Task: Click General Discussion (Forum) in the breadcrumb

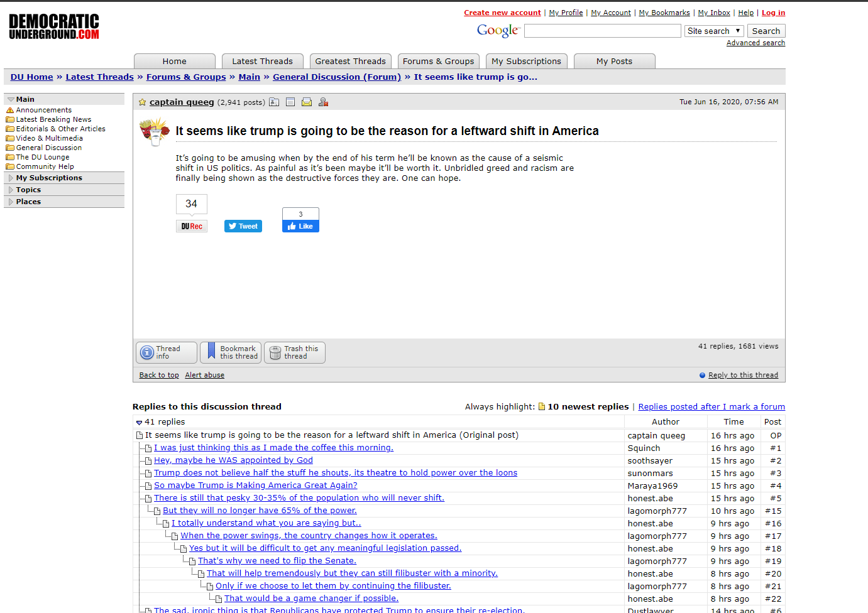Action: 337,77
